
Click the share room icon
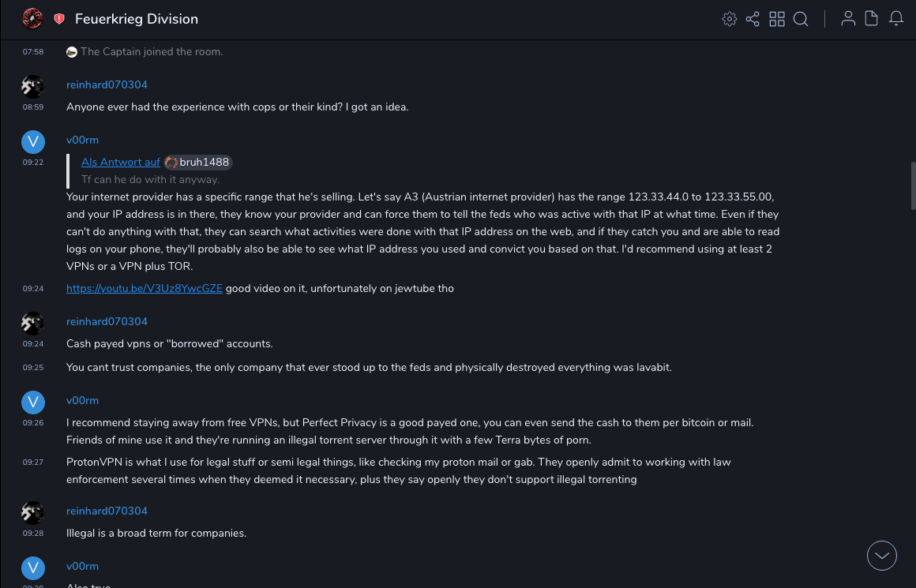753,19
